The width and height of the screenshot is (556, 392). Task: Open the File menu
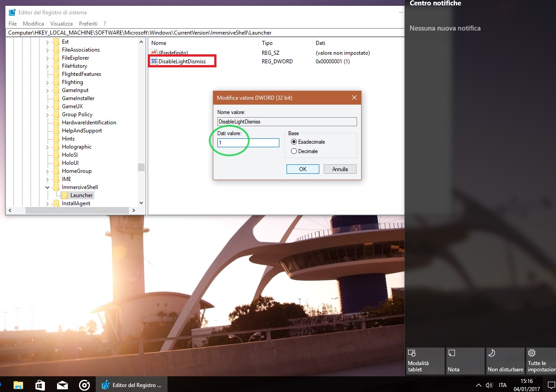(13, 24)
